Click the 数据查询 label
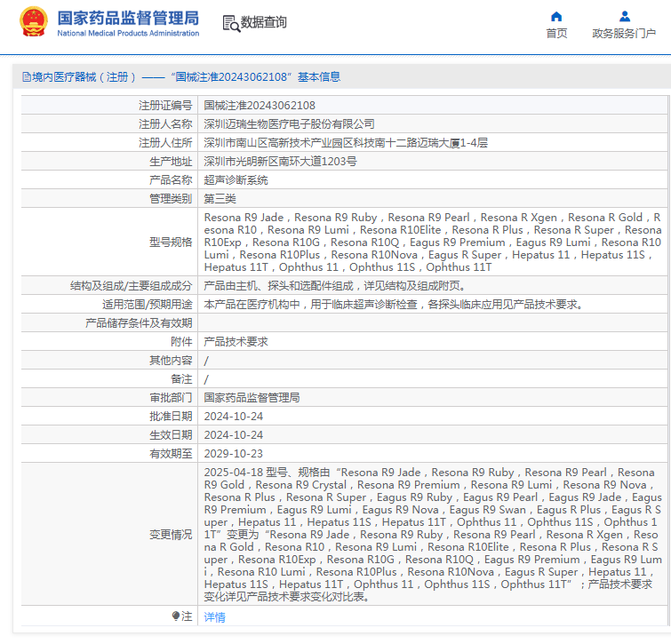This screenshot has width=671, height=644. coord(264,22)
